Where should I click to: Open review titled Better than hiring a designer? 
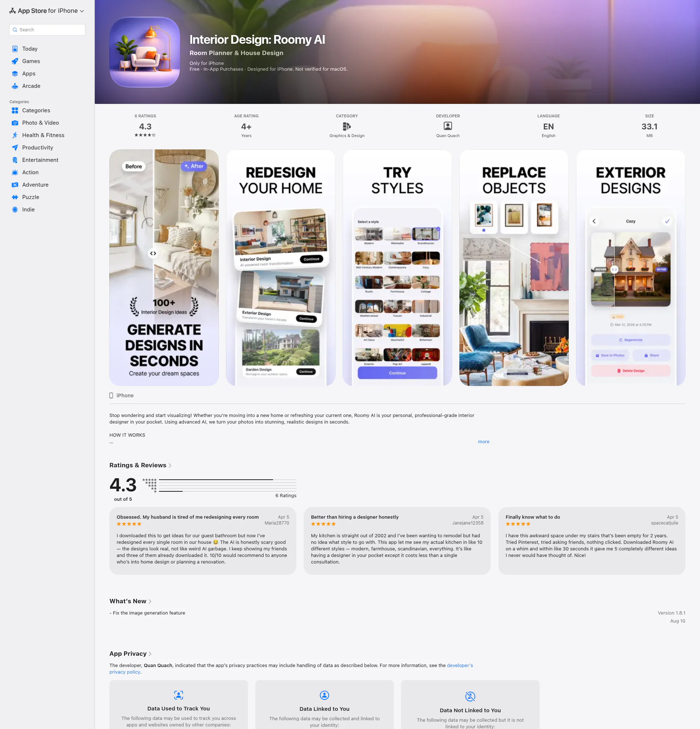[397, 541]
